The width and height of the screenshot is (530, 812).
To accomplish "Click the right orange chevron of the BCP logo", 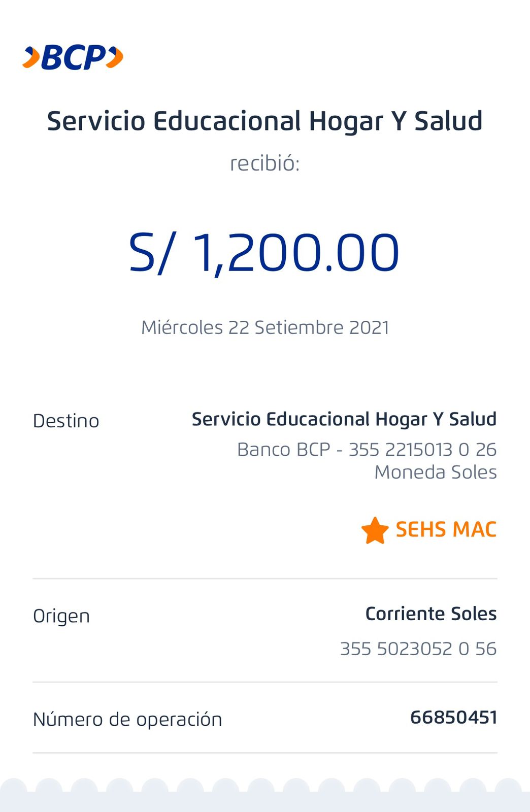I will (x=115, y=57).
